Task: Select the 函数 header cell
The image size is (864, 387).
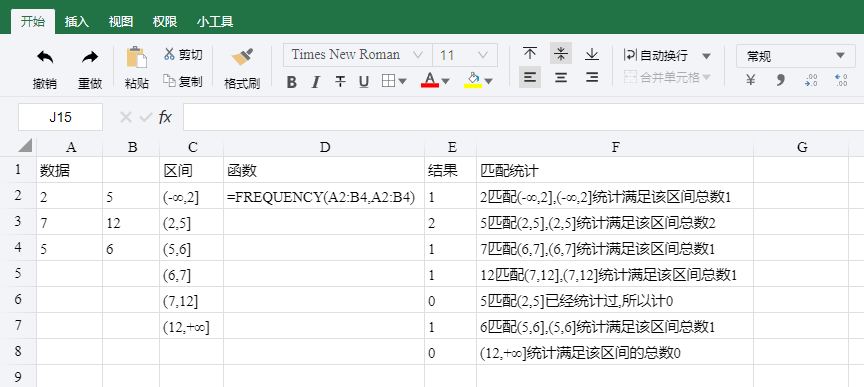Action: click(324, 171)
